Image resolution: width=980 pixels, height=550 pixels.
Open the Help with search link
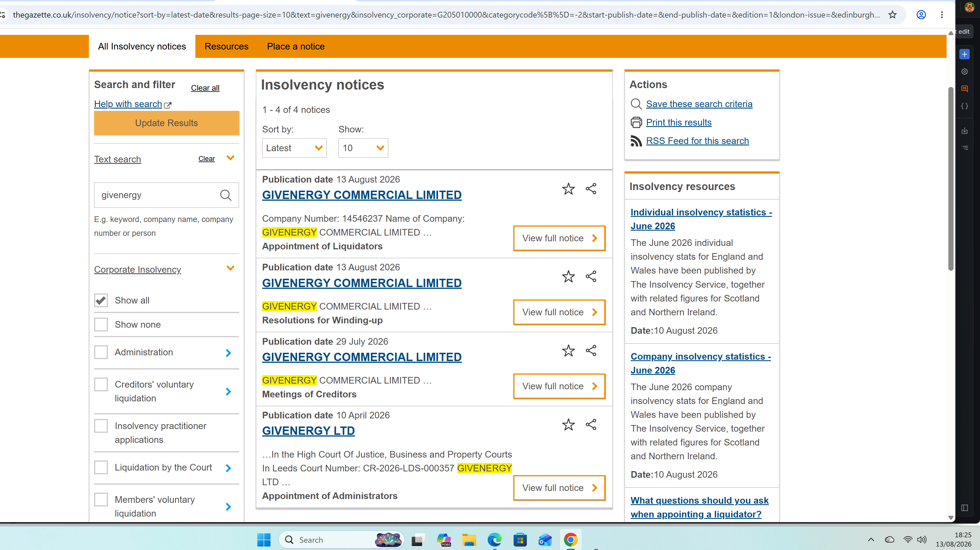click(x=128, y=104)
